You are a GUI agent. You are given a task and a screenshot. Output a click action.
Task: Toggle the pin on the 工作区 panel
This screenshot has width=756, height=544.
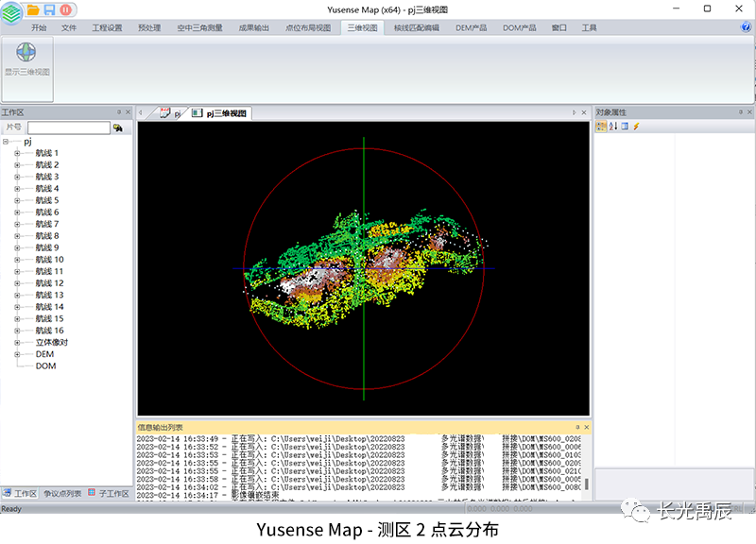pyautogui.click(x=118, y=111)
